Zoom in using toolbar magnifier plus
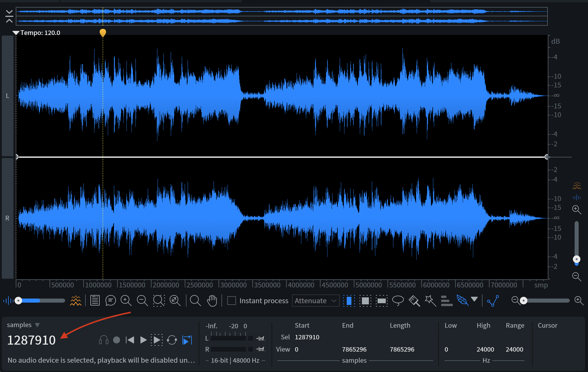The width and height of the screenshot is (588, 372). pyautogui.click(x=126, y=301)
